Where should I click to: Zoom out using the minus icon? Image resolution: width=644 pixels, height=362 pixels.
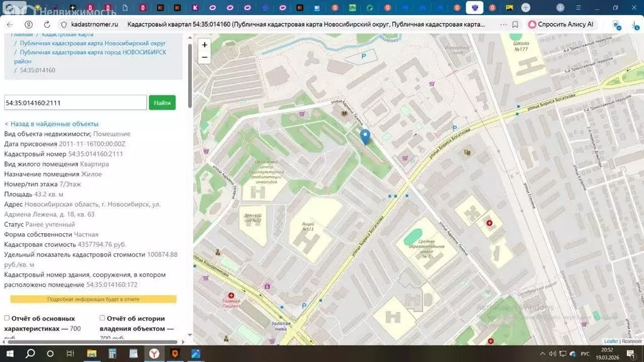tap(204, 57)
